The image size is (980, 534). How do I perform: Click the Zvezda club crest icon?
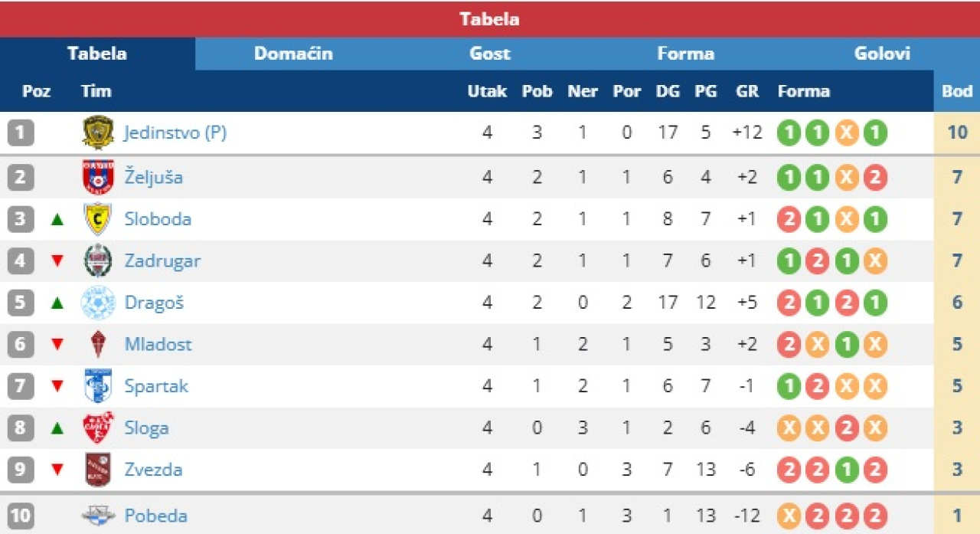(98, 469)
